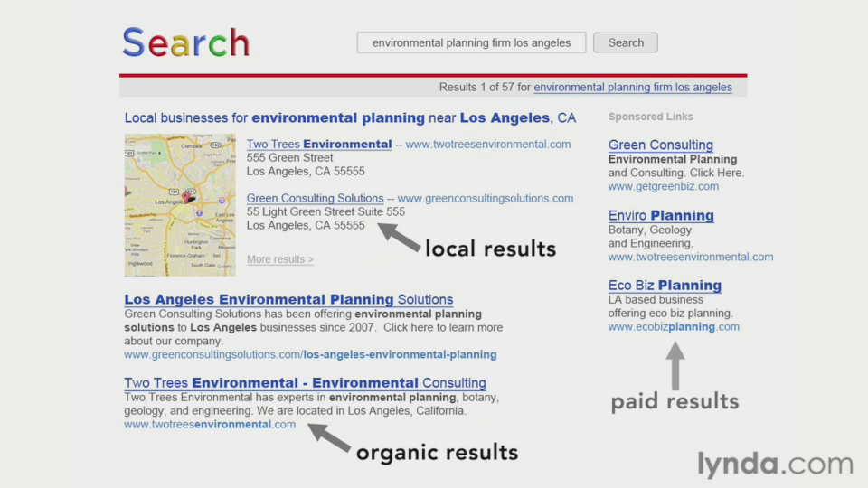The image size is (868, 488).
Task: Click the Search logo
Action: click(186, 42)
